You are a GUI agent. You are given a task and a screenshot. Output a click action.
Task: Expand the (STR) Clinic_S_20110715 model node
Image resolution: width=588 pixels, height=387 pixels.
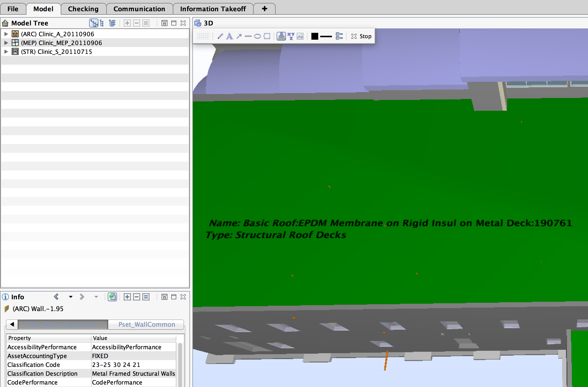click(x=6, y=51)
